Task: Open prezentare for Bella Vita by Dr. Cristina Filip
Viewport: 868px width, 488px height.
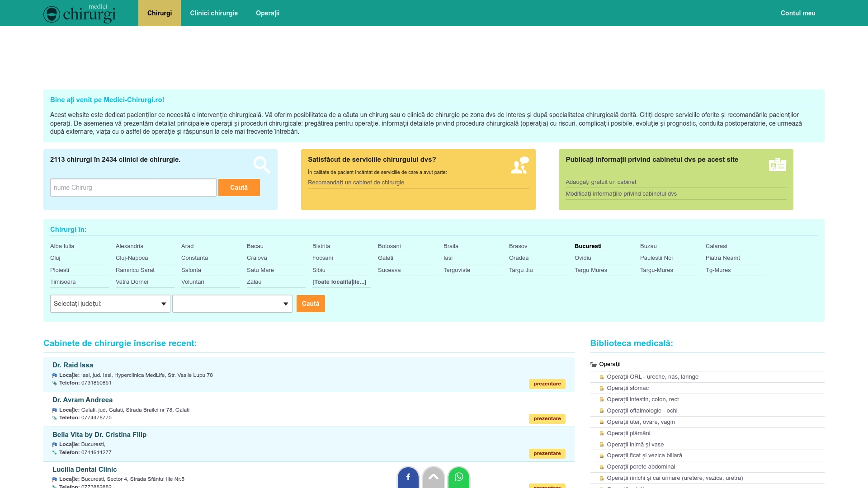Action: point(547,453)
